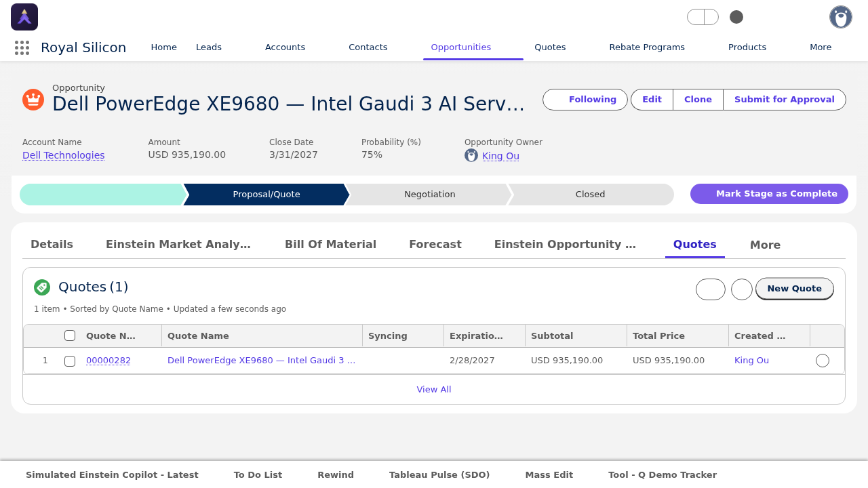Open Tableau Pulse (SDO) utility
This screenshot has height=488, width=868.
439,475
